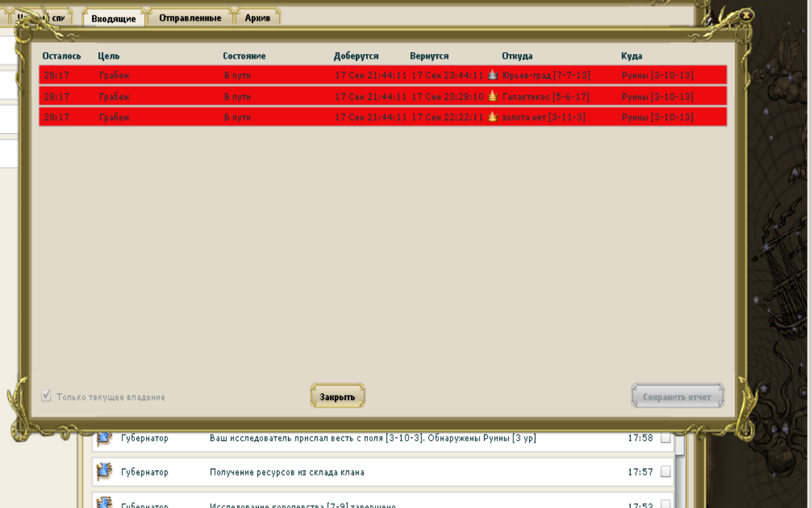Screen dimensions: 812x508
Task: Toggle the 'Только текущее владение' checkbox
Action: (x=46, y=396)
